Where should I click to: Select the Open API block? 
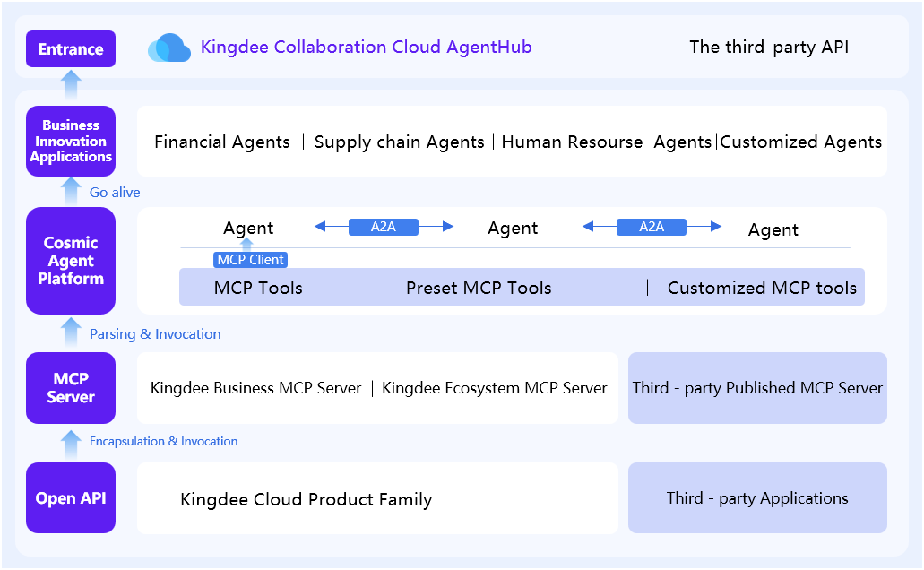click(x=71, y=498)
